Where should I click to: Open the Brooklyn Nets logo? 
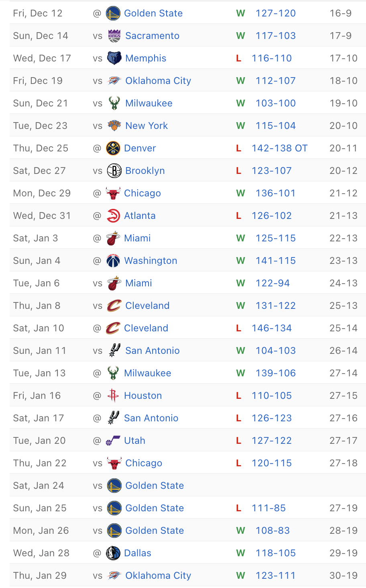pos(114,171)
